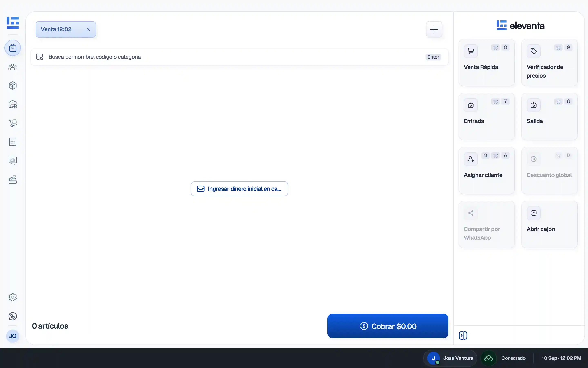Click the Conectado status text
Viewport: 588px width, 368px height.
[x=513, y=358]
